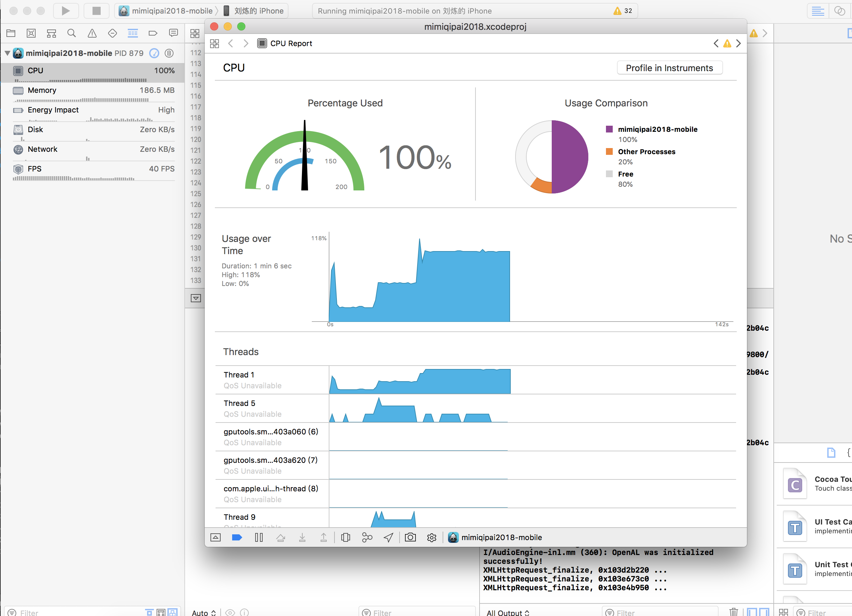This screenshot has height=616, width=852.
Task: Capture GPU frame with camera icon
Action: pos(410,537)
